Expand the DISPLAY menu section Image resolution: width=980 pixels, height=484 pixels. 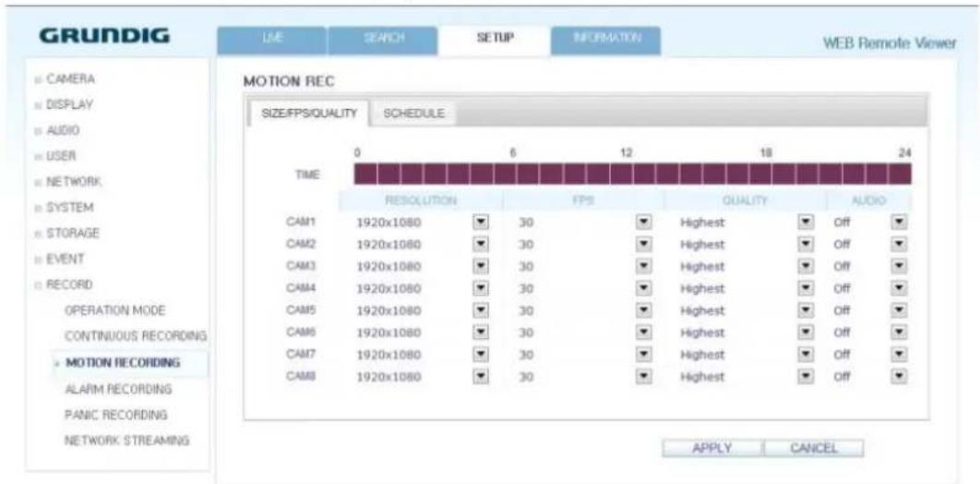(x=64, y=105)
